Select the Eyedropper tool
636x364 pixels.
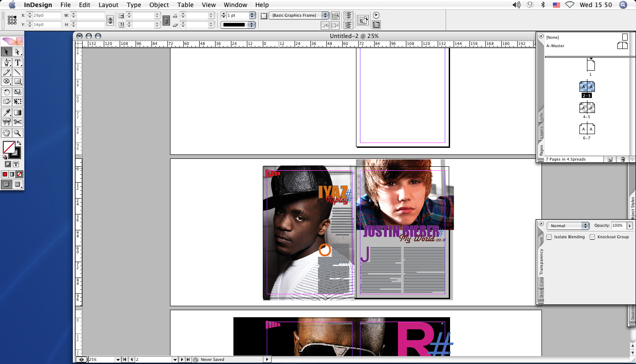point(7,113)
